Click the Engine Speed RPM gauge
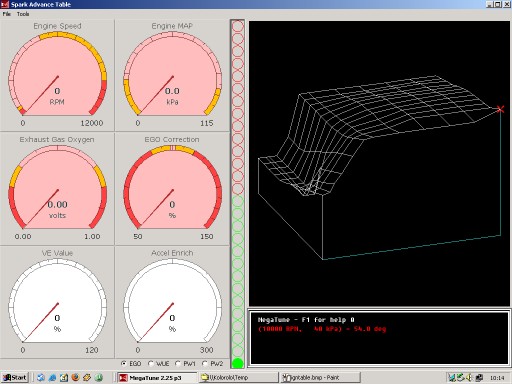The width and height of the screenshot is (512, 384). 57,75
